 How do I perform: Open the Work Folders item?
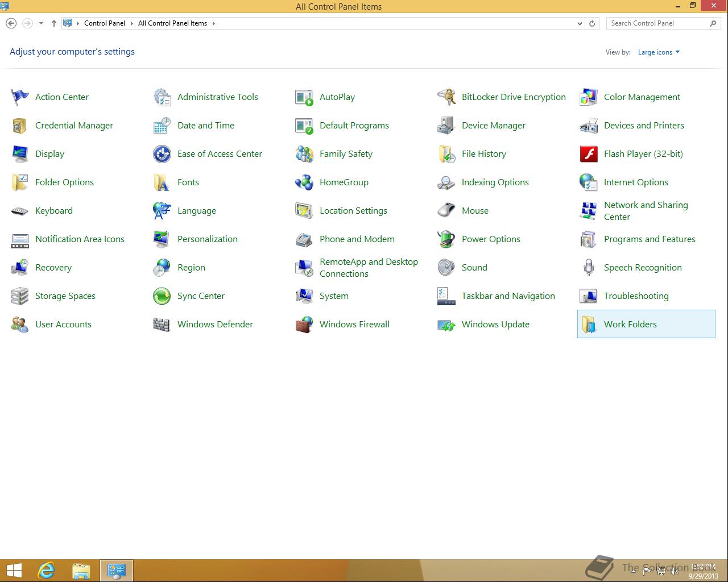pos(646,324)
